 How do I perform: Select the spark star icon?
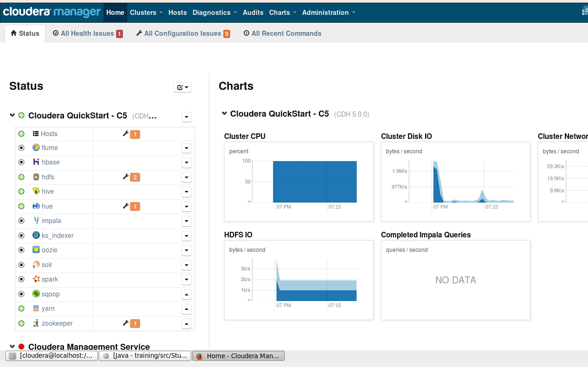[x=36, y=279]
